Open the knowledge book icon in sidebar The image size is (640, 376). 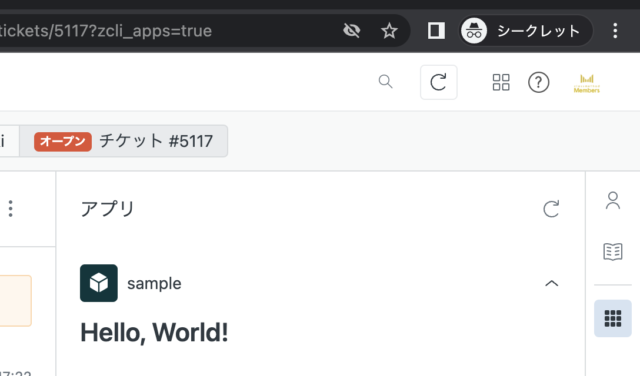[x=613, y=251]
